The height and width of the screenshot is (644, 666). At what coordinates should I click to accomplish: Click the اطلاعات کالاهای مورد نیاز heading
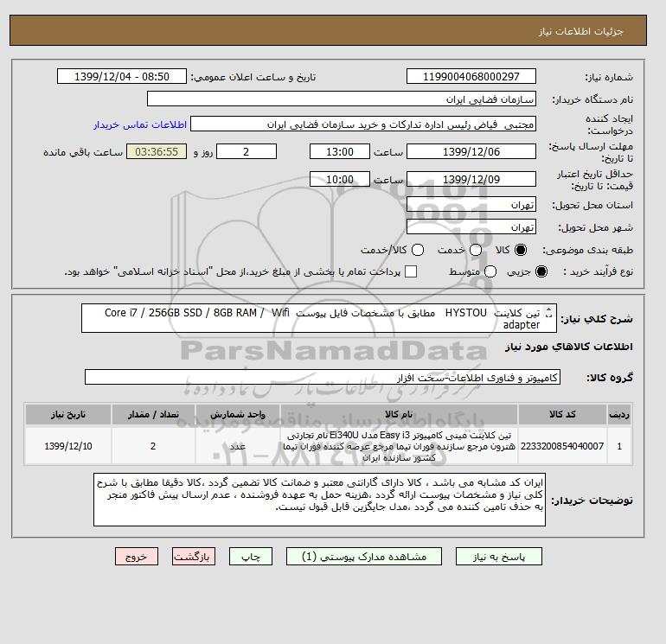(x=569, y=347)
